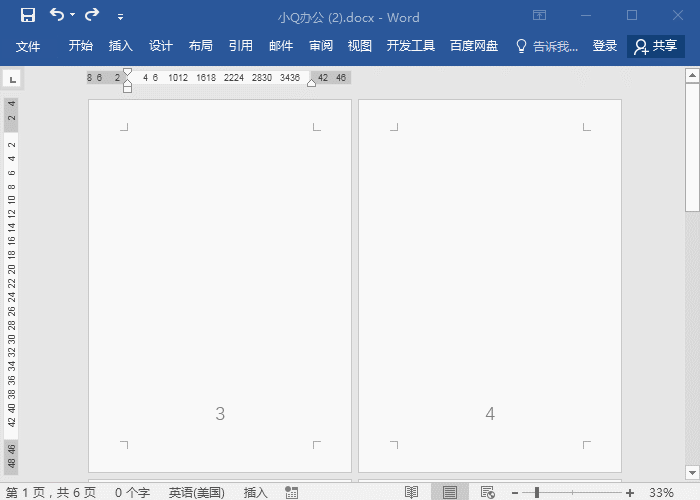Open Ribbon Display Options
This screenshot has height=500, width=700.
[539, 16]
